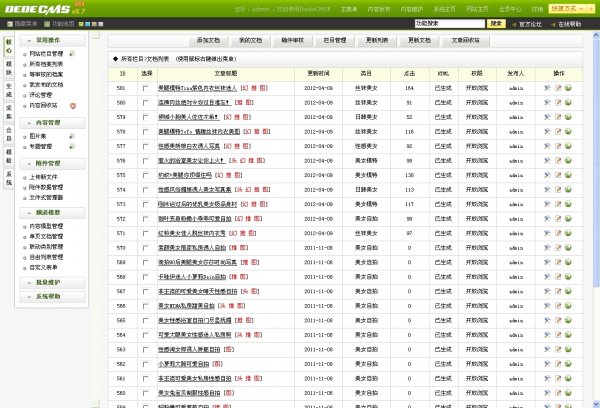Tick the checkbox in row 569
600x408 pixels.
click(x=145, y=263)
